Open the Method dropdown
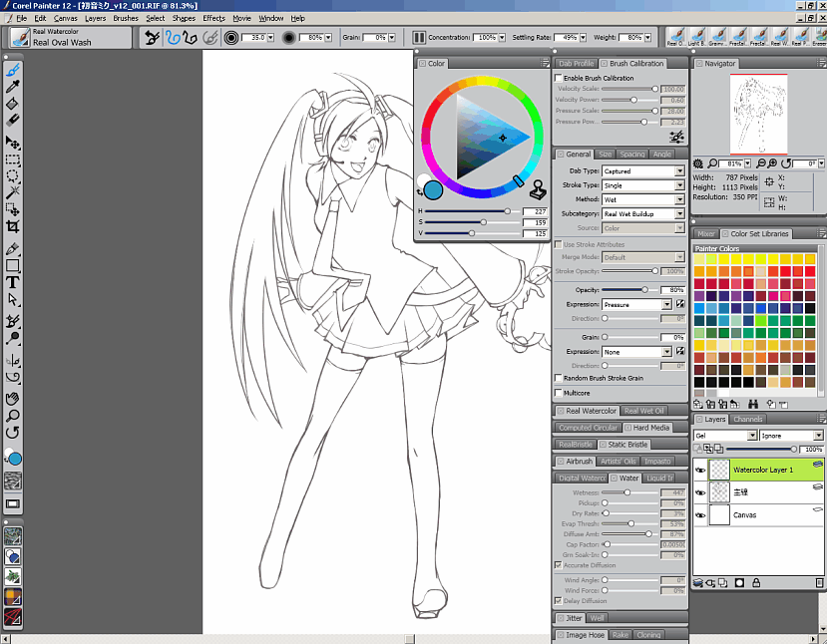This screenshot has height=644, width=827. click(642, 199)
